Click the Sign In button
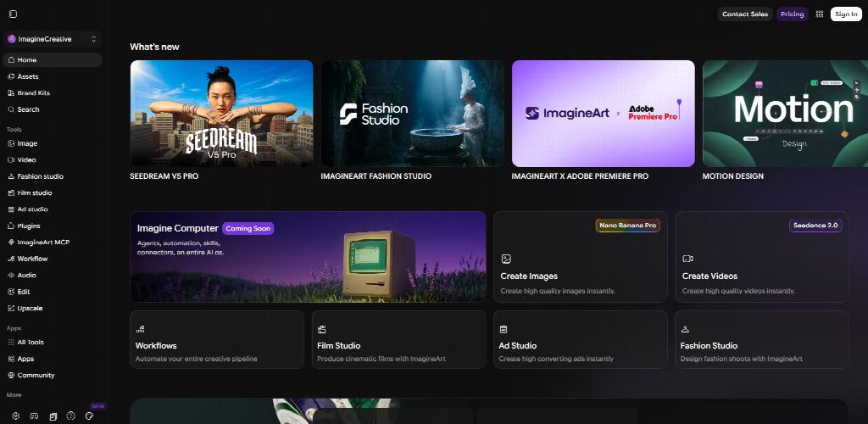Screen dimensions: 868x424 point(846,14)
